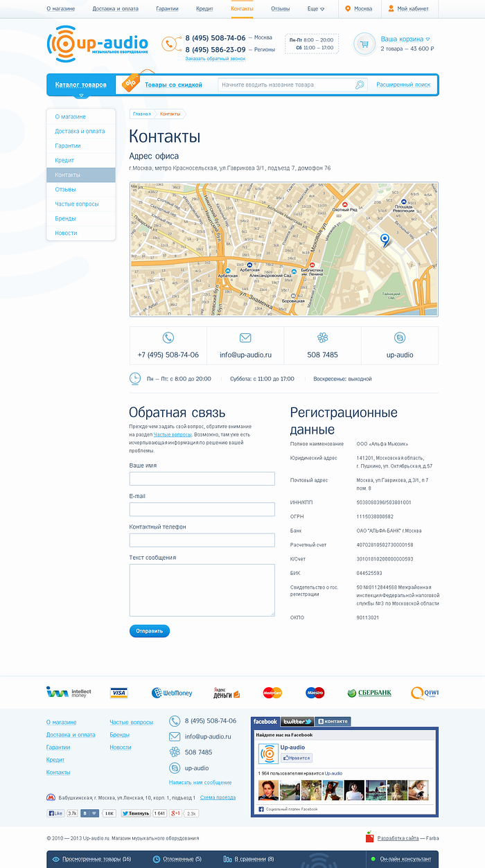Open Гарантии in top menu
Image resolution: width=485 pixels, height=868 pixels.
167,9
